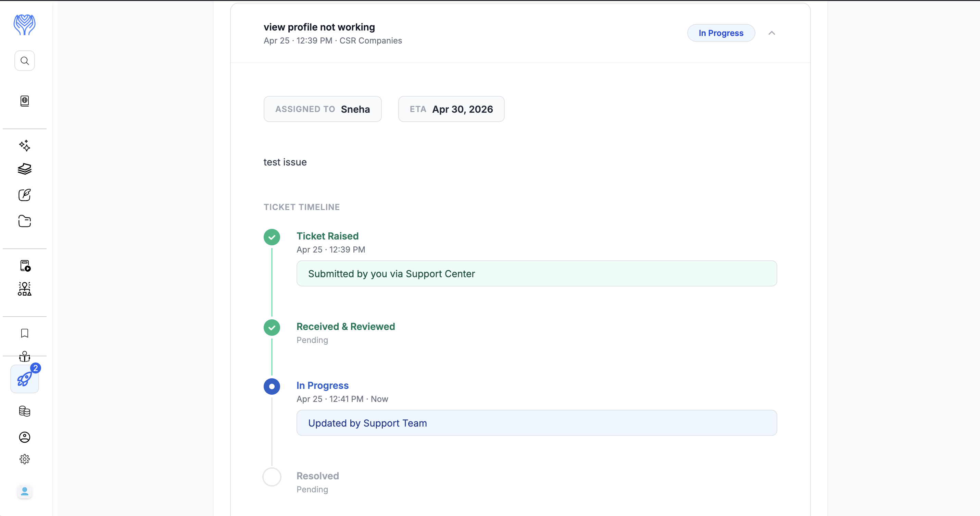Collapse the ticket with the chevron arrow
Viewport: 980px width, 516px height.
tap(771, 33)
